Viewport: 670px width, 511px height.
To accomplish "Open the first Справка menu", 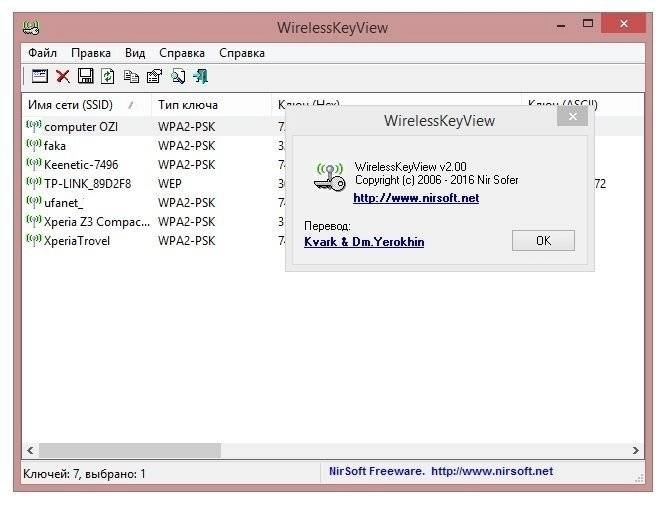I will point(182,53).
